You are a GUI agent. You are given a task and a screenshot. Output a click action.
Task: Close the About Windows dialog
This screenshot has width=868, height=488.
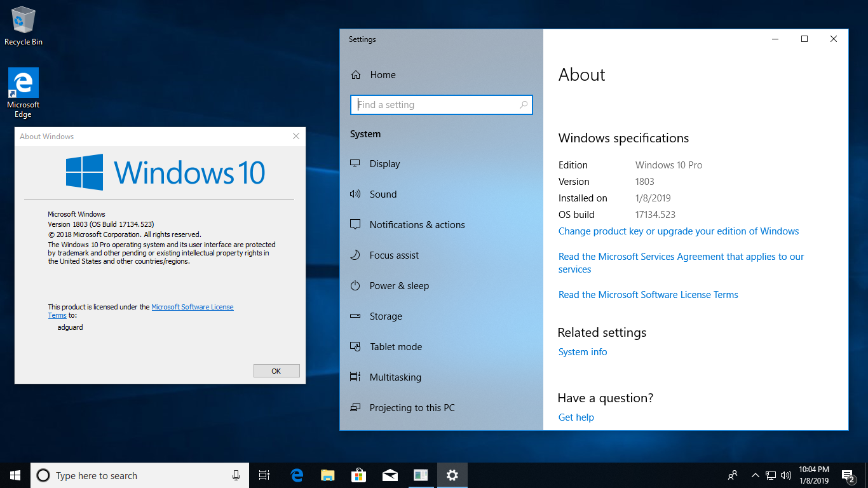point(295,136)
